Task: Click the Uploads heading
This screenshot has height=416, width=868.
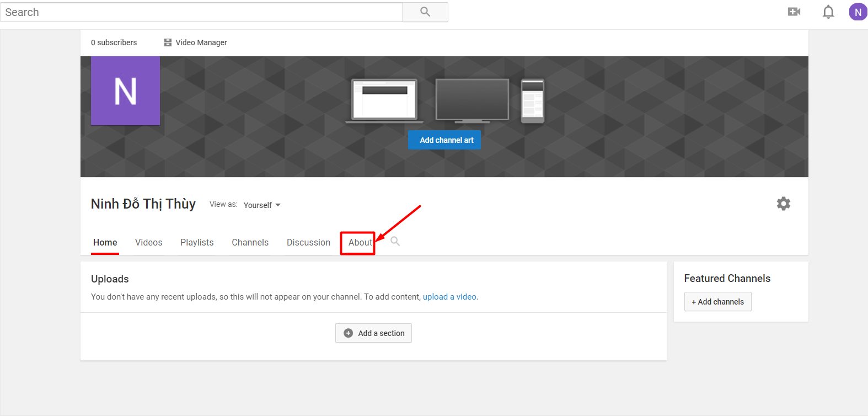Action: click(110, 279)
